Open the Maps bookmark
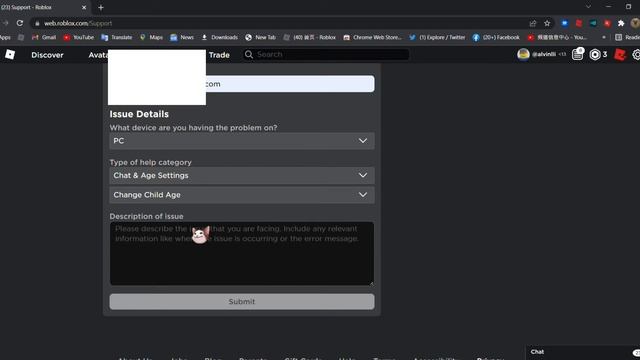 (x=151, y=37)
